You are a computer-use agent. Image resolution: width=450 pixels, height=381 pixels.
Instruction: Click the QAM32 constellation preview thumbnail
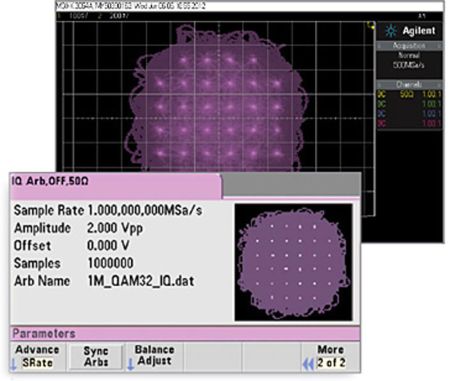pos(293,262)
